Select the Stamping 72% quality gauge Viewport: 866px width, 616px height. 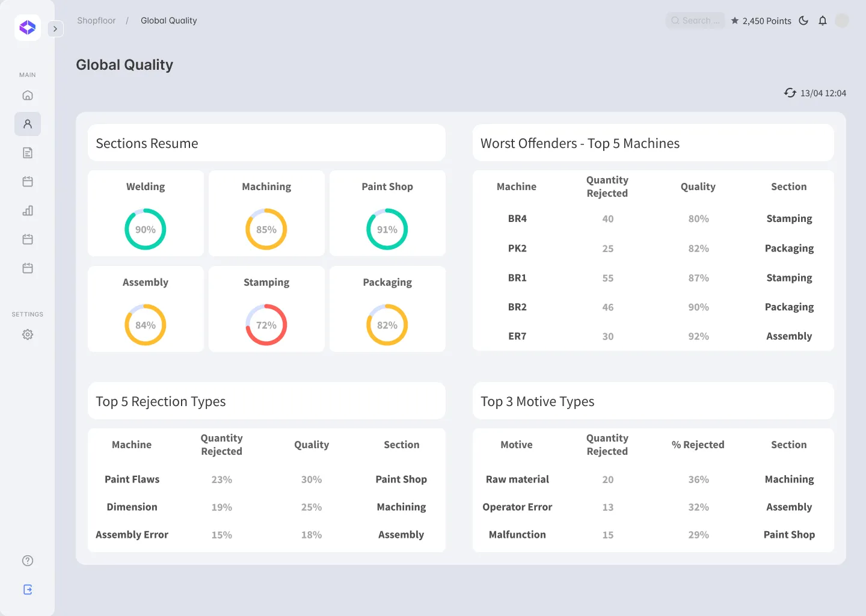coord(266,325)
